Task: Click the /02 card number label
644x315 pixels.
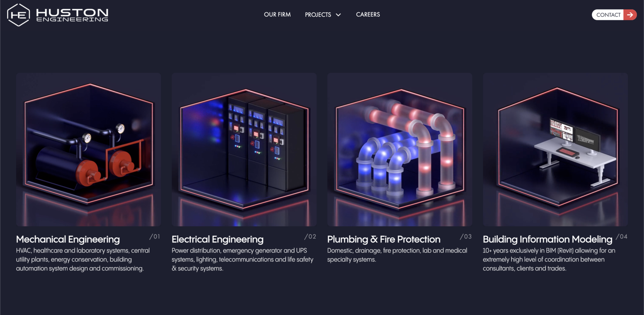Action: click(310, 237)
